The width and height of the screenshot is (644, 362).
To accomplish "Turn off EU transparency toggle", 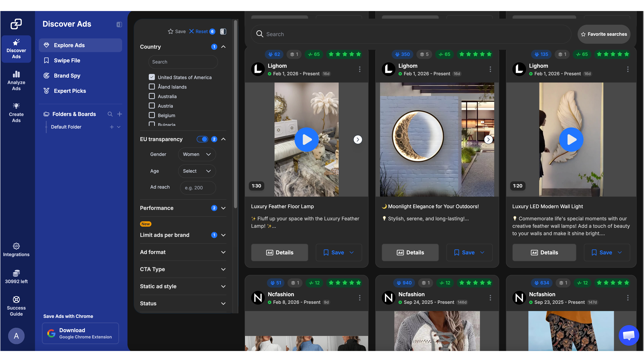I will (x=202, y=139).
